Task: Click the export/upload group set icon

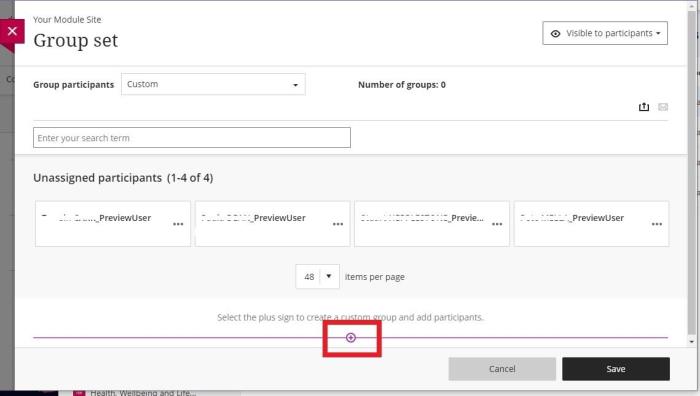Action: [643, 107]
